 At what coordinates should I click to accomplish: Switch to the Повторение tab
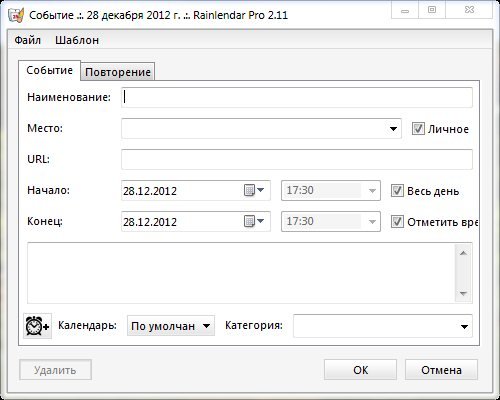(x=118, y=72)
